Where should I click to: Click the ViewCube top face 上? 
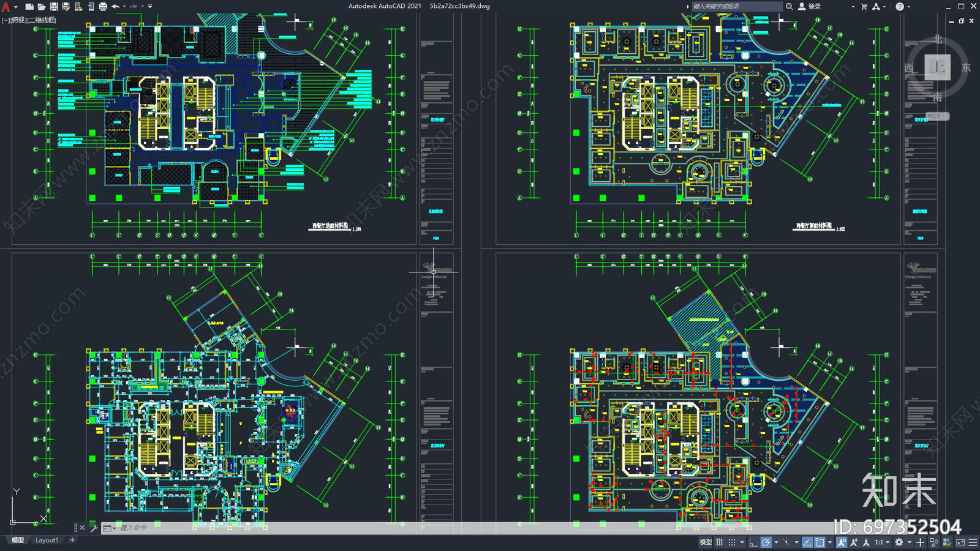[937, 67]
